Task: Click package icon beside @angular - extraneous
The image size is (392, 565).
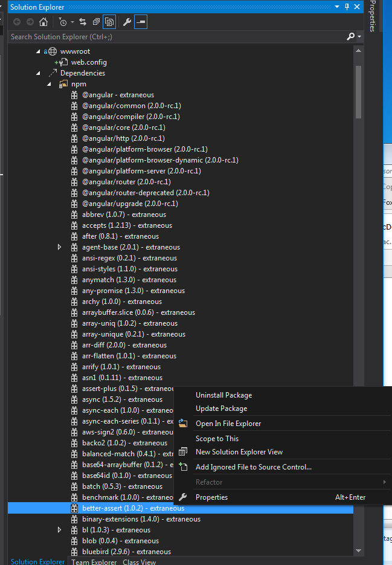Action: (x=74, y=95)
